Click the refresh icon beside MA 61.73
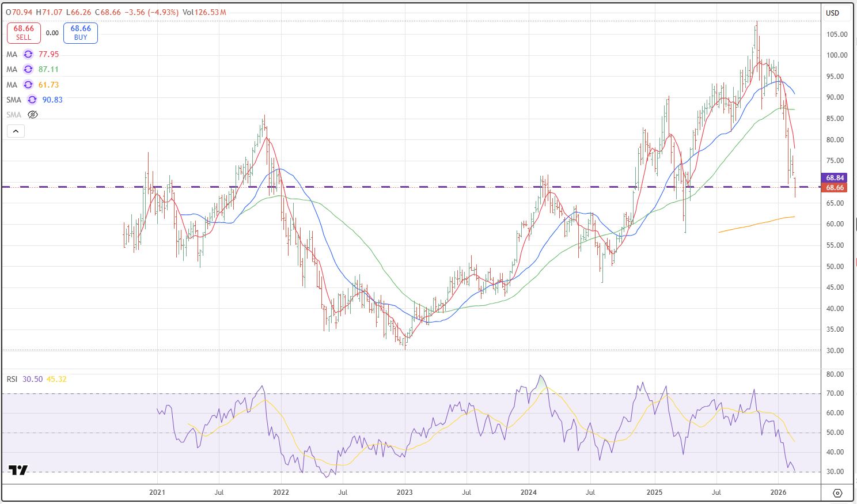The width and height of the screenshot is (857, 504). pyautogui.click(x=28, y=85)
